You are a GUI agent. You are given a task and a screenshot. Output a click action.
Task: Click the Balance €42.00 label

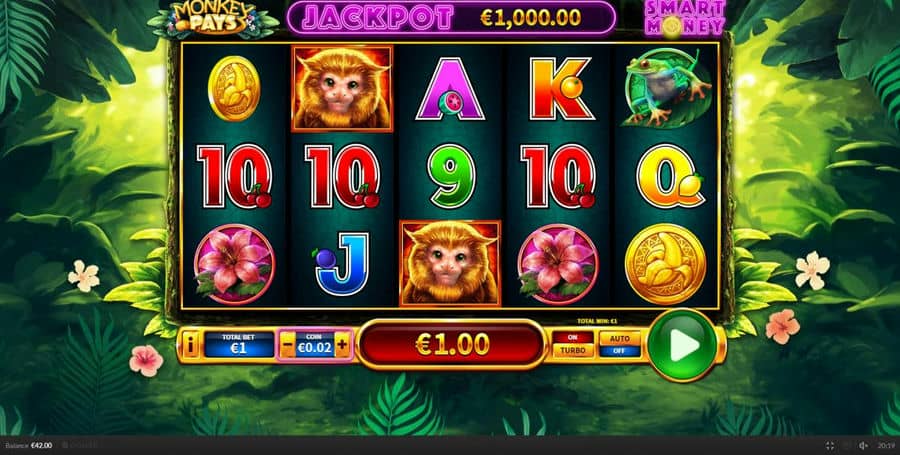pyautogui.click(x=29, y=446)
